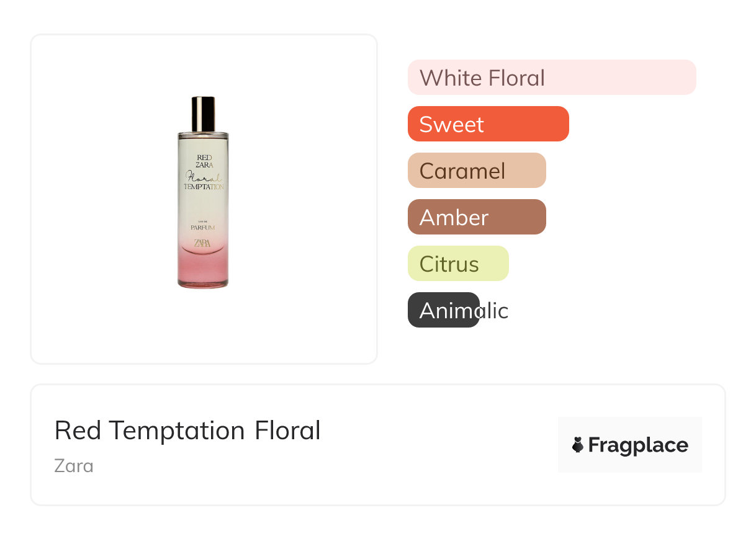Click the RED ZARA text on the bottle
Image resolution: width=756 pixels, height=536 pixels.
click(204, 161)
